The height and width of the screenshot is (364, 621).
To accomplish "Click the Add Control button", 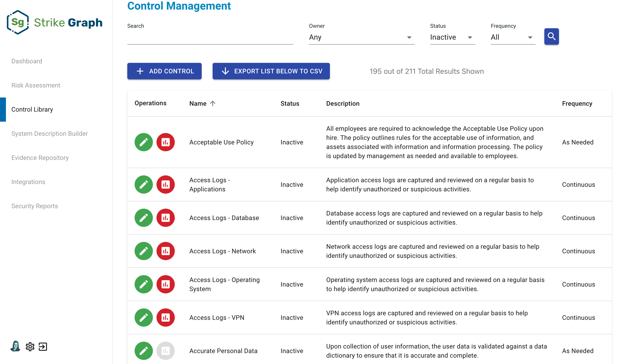I will (x=164, y=71).
